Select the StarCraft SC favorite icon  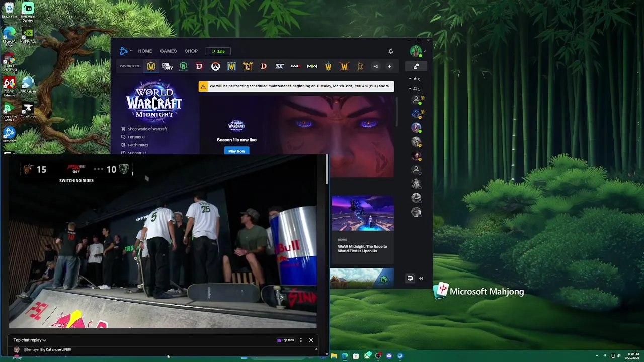(x=280, y=66)
